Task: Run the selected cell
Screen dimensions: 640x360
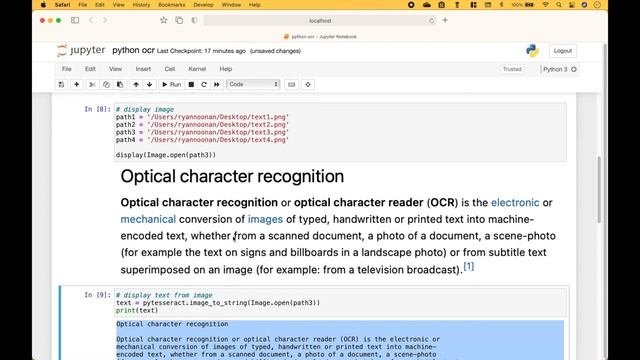Action: (x=171, y=84)
